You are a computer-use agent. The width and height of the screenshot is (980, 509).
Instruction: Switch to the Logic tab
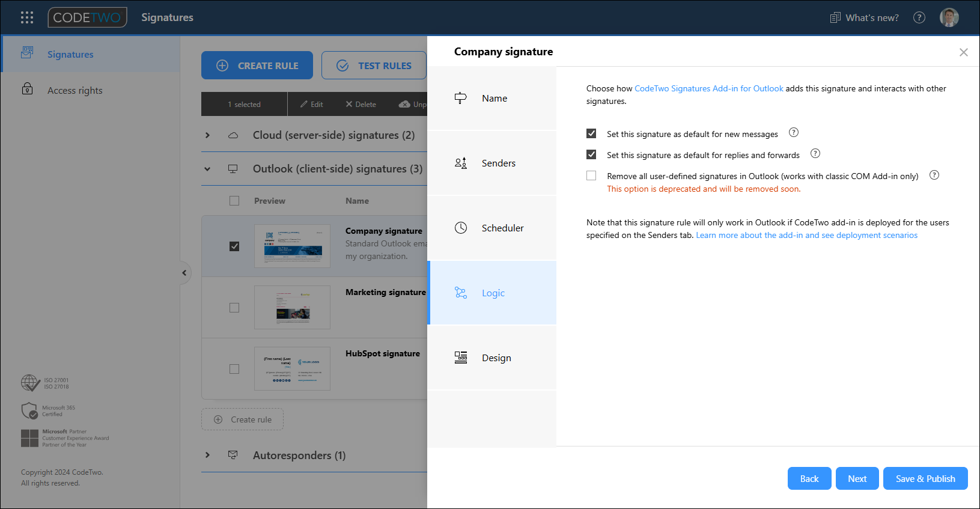click(492, 293)
